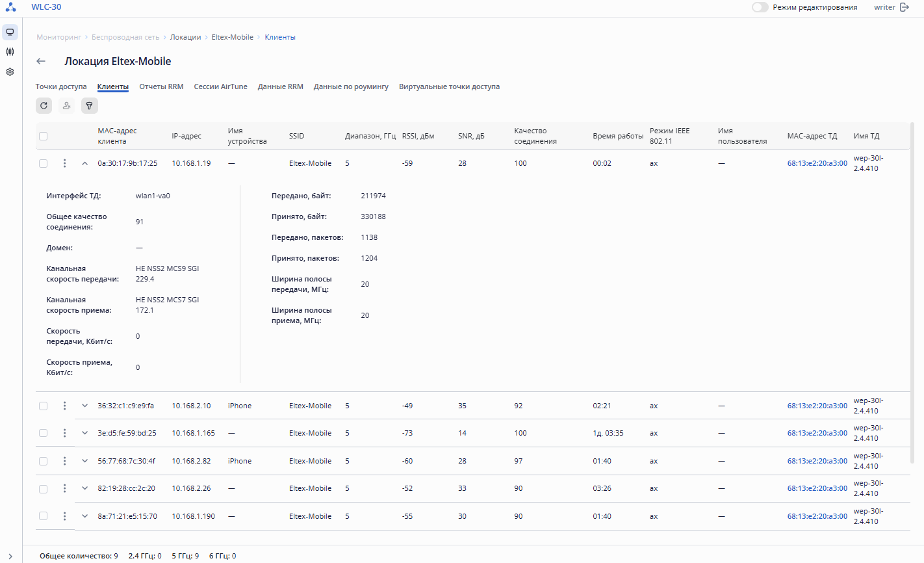924x563 pixels.
Task: Switch to Точки доступа tab
Action: click(61, 86)
